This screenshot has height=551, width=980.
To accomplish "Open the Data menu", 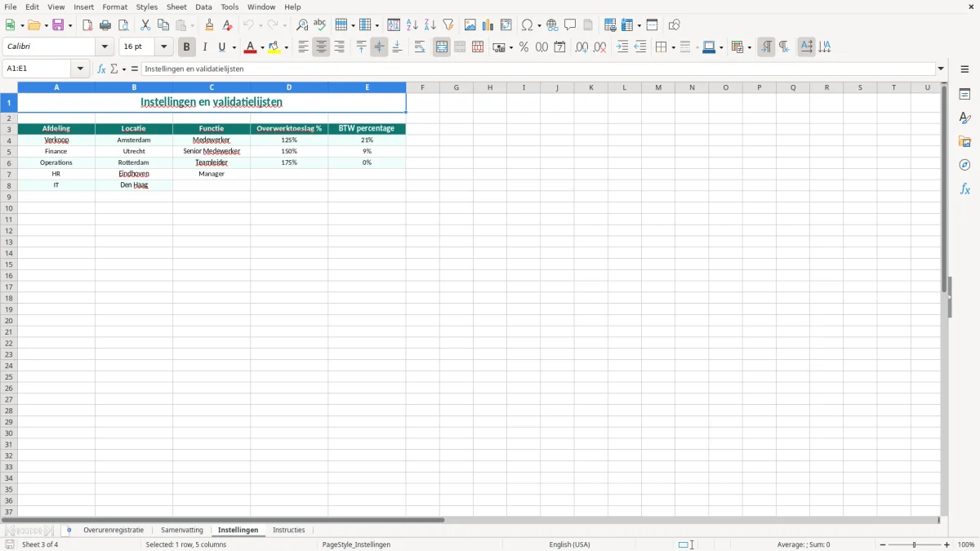I will point(203,7).
